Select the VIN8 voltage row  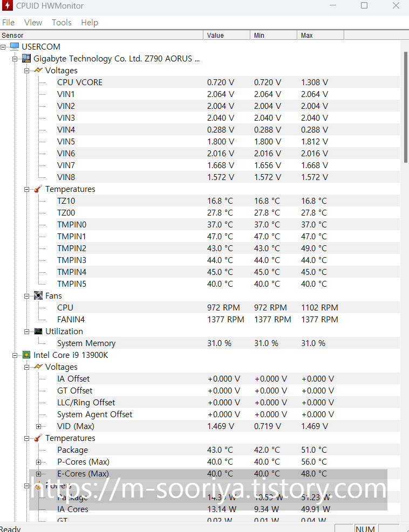228,177
